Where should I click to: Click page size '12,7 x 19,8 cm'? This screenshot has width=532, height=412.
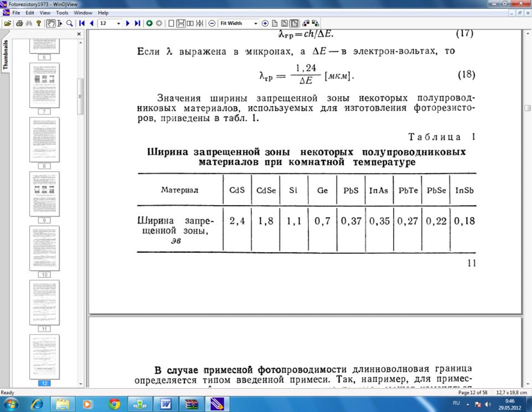(512, 392)
